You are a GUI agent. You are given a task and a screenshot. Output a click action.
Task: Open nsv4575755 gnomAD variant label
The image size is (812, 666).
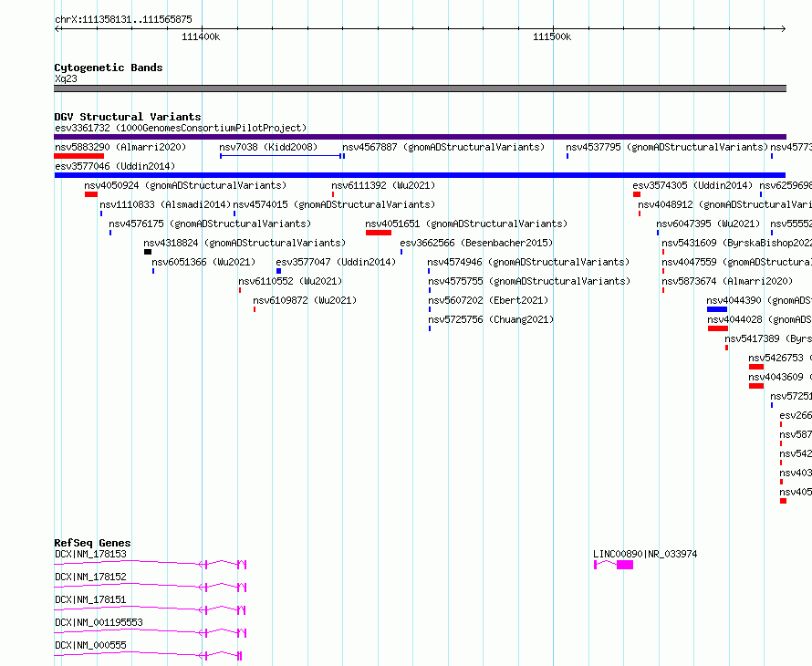(x=529, y=281)
